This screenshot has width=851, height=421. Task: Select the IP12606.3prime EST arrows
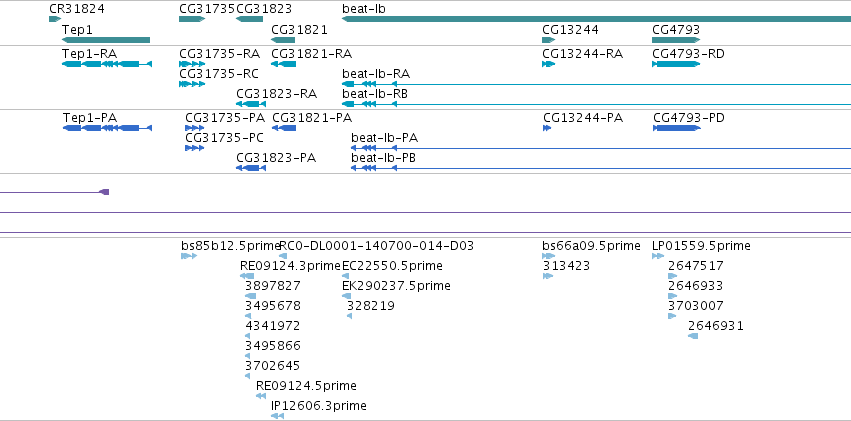(x=277, y=416)
